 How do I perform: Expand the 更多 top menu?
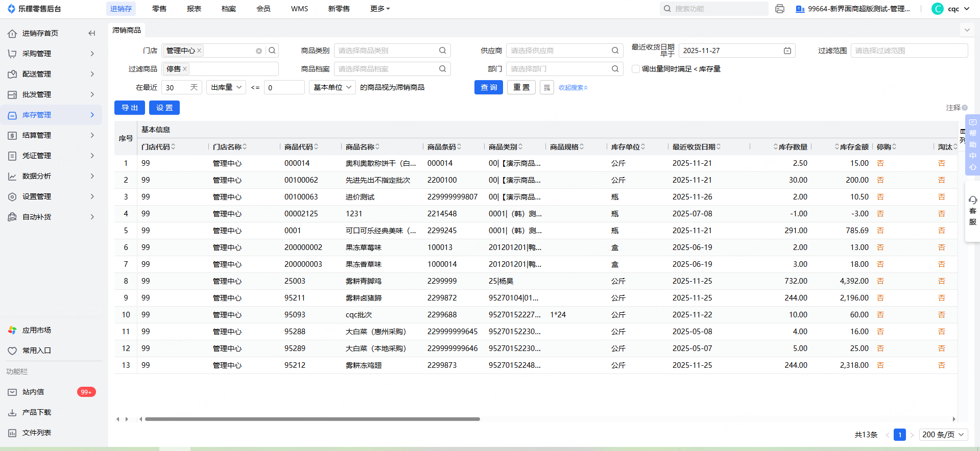[x=379, y=9]
